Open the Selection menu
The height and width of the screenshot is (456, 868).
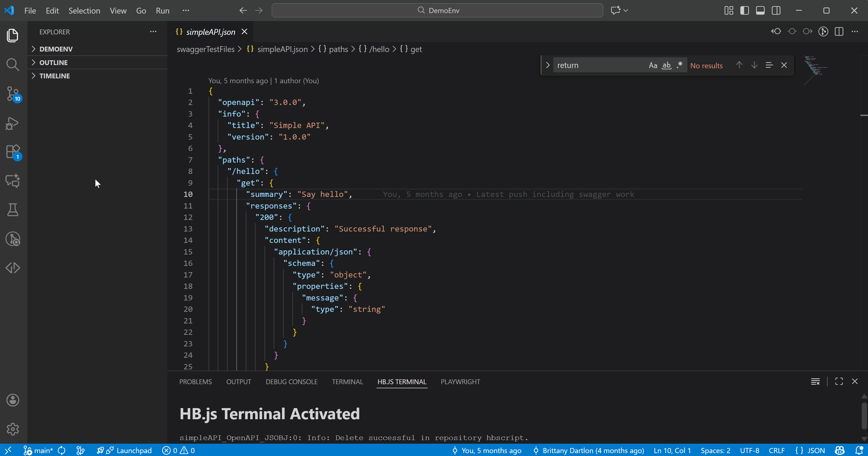click(x=84, y=10)
